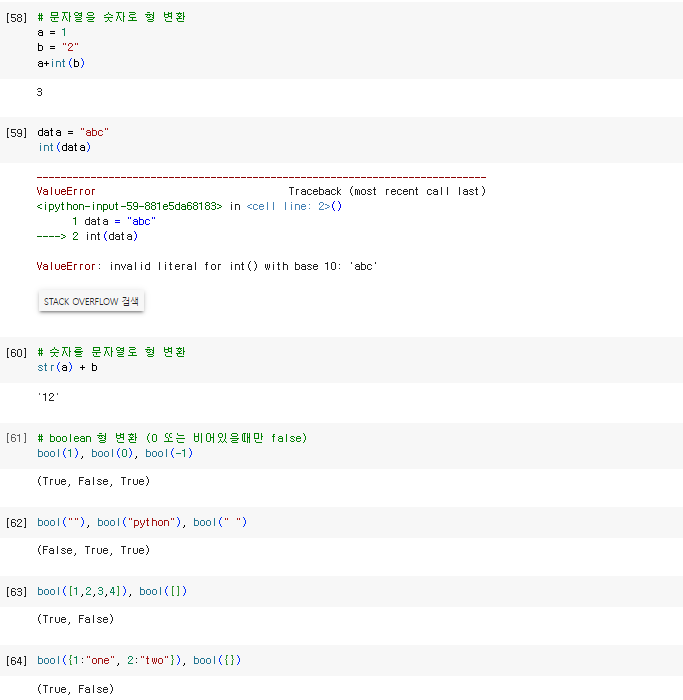683x700 pixels.
Task: Run cell [60] execution counter
Action: click(16, 353)
